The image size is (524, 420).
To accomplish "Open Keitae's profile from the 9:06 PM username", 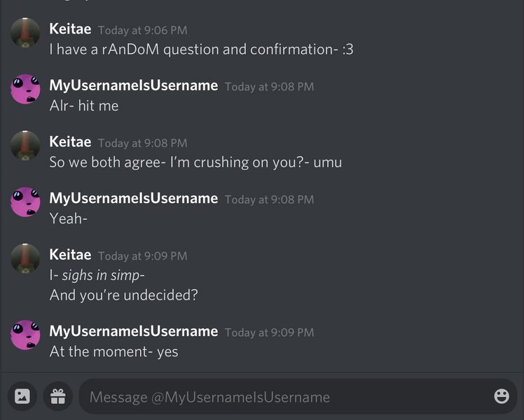I will pos(70,29).
